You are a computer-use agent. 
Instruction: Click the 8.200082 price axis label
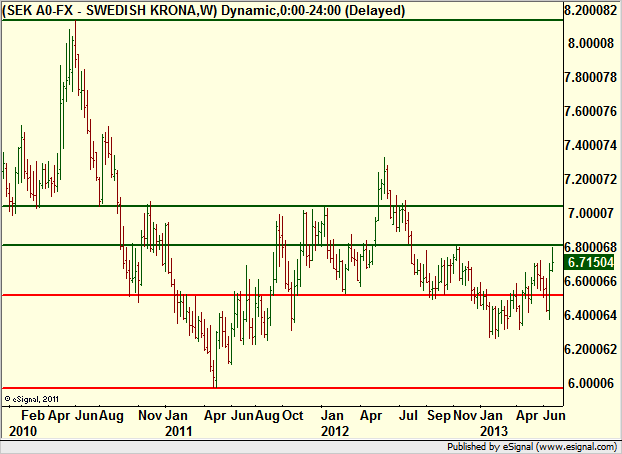click(591, 10)
